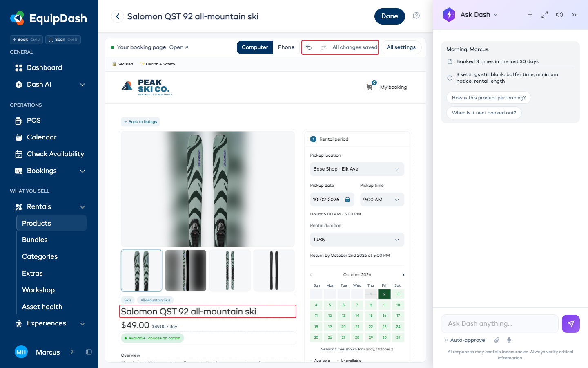The width and height of the screenshot is (588, 368).
Task: Click the EquipDash logo
Action: tap(48, 18)
